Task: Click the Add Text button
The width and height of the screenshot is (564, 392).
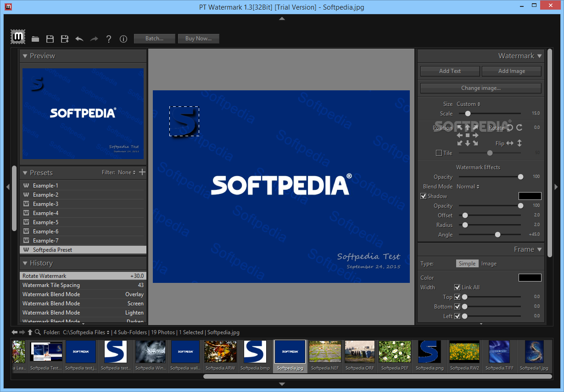Action: coord(450,71)
